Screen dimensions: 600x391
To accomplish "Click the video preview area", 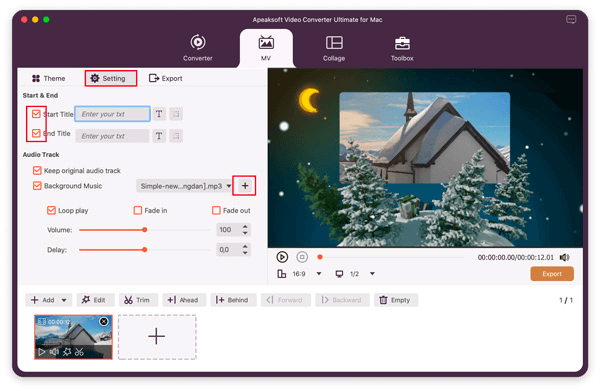I will pos(426,158).
